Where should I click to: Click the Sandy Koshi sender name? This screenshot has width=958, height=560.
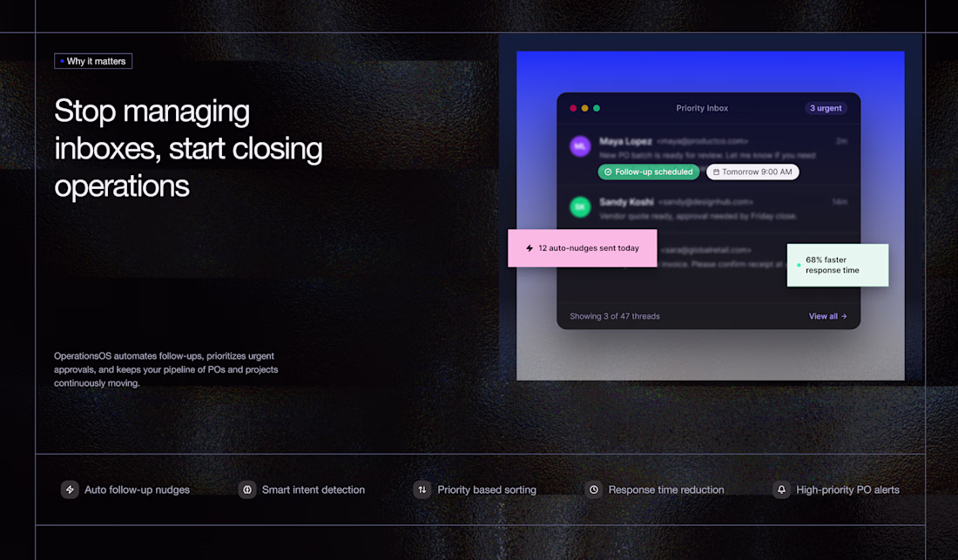(626, 201)
